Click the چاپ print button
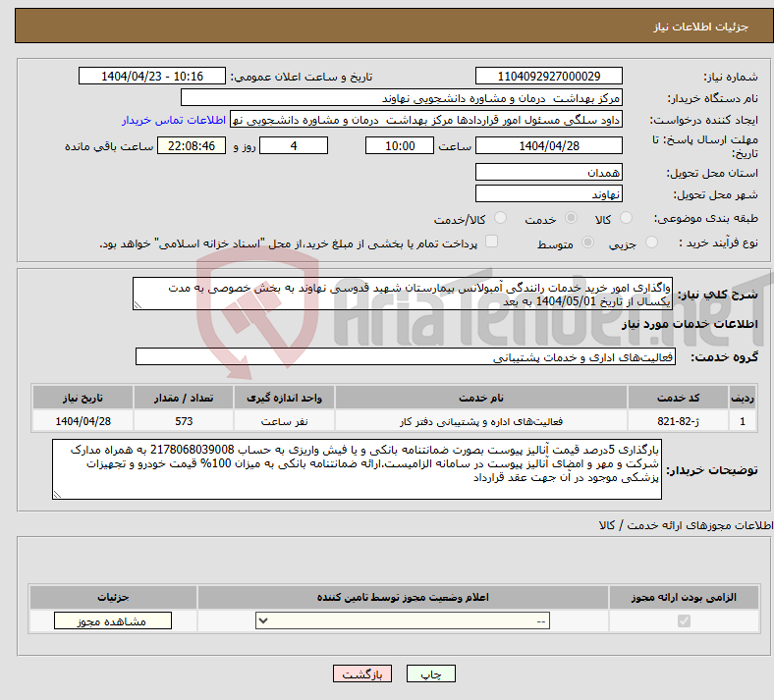The width and height of the screenshot is (774, 700). [431, 673]
